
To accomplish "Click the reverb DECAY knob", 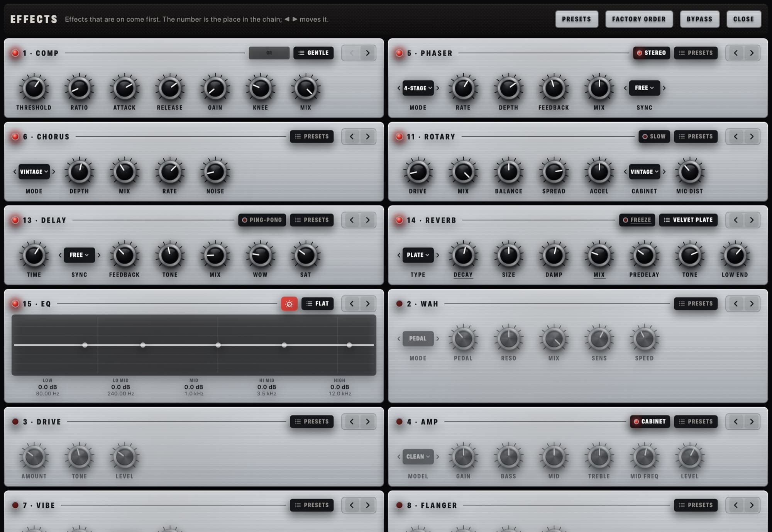I will tap(463, 256).
